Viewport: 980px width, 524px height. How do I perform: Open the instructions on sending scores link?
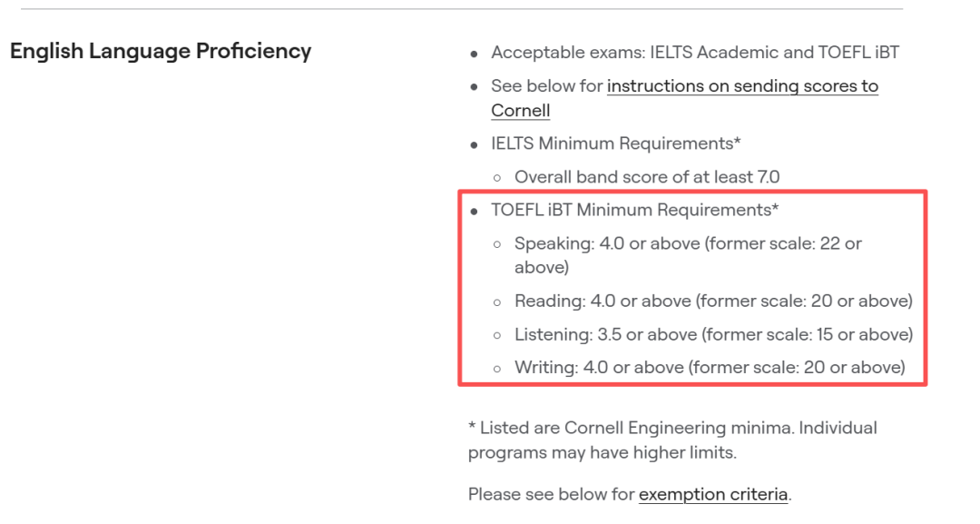[742, 86]
